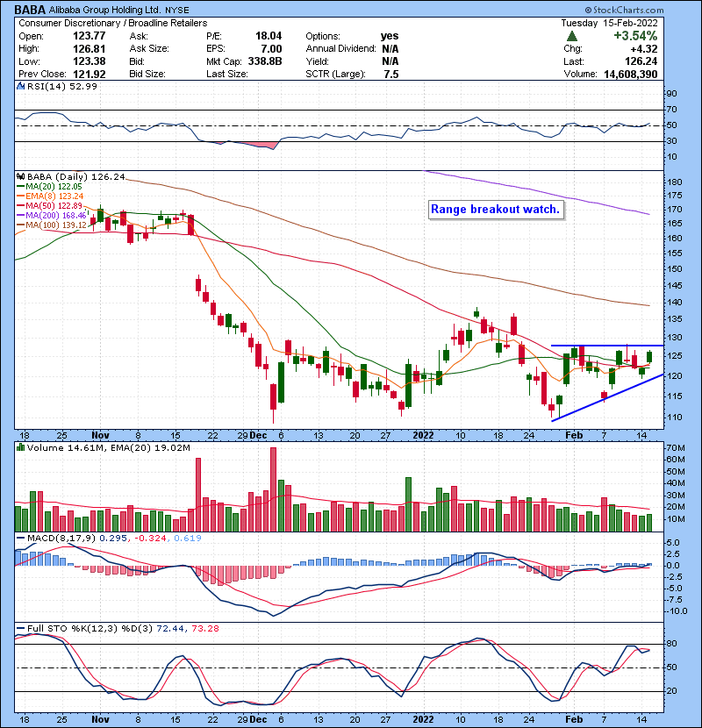Click the Open value 123.77

(89, 36)
